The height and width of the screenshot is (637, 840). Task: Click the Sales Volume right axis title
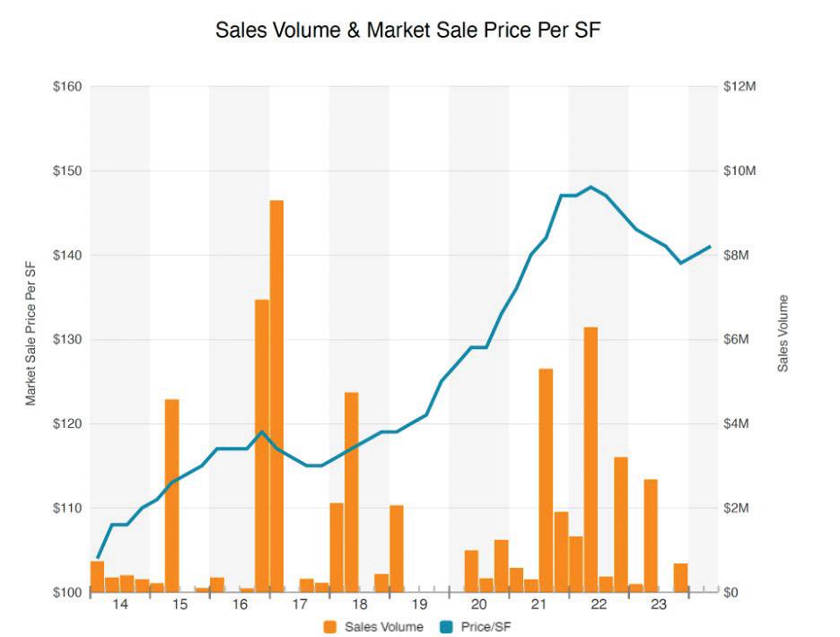(783, 333)
